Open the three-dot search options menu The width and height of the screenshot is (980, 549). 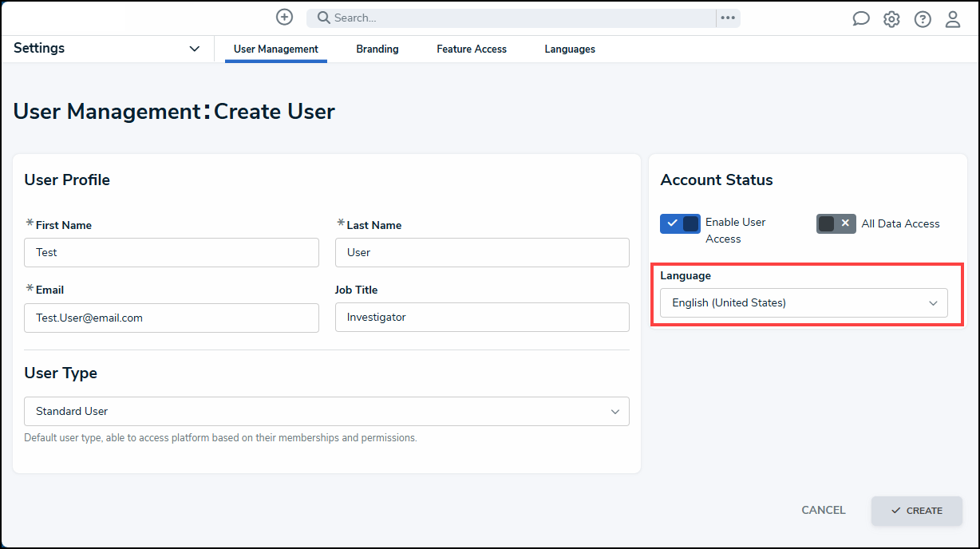tap(728, 18)
